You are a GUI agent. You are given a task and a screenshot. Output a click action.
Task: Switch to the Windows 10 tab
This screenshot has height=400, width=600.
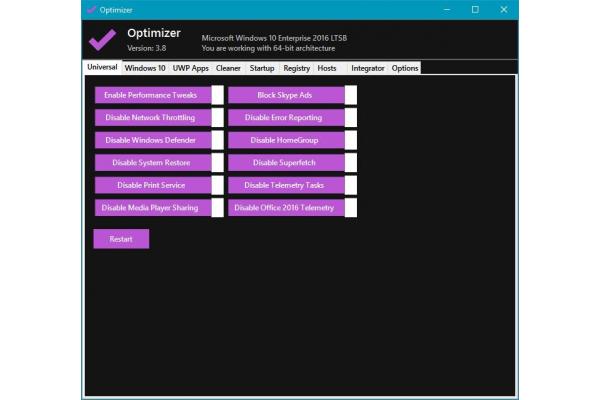pos(145,68)
